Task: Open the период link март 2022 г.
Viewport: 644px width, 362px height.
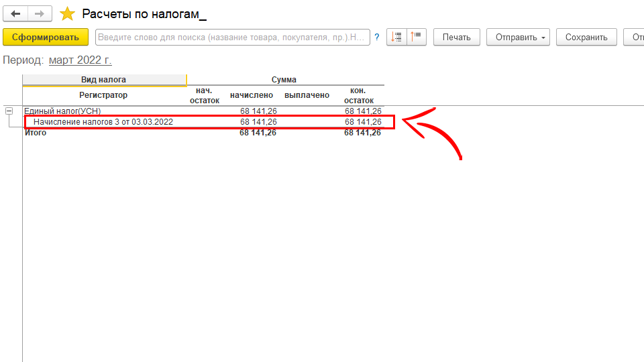Action: (x=80, y=60)
